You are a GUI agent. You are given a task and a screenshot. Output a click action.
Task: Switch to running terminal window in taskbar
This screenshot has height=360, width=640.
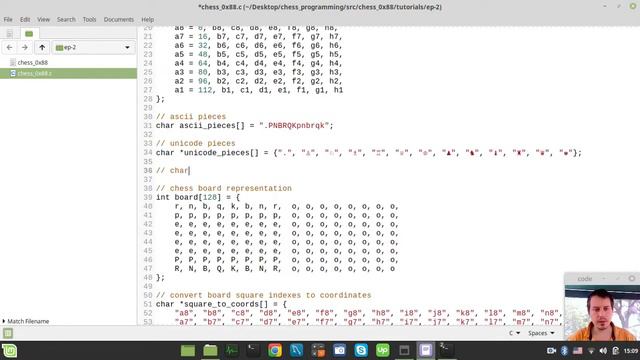pos(445,349)
